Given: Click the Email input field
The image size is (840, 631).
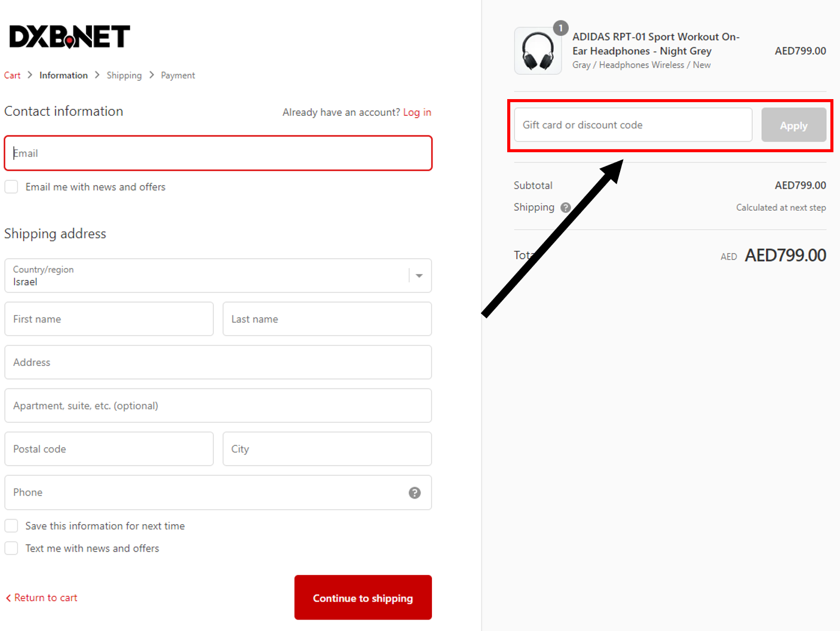Looking at the screenshot, I should (218, 153).
